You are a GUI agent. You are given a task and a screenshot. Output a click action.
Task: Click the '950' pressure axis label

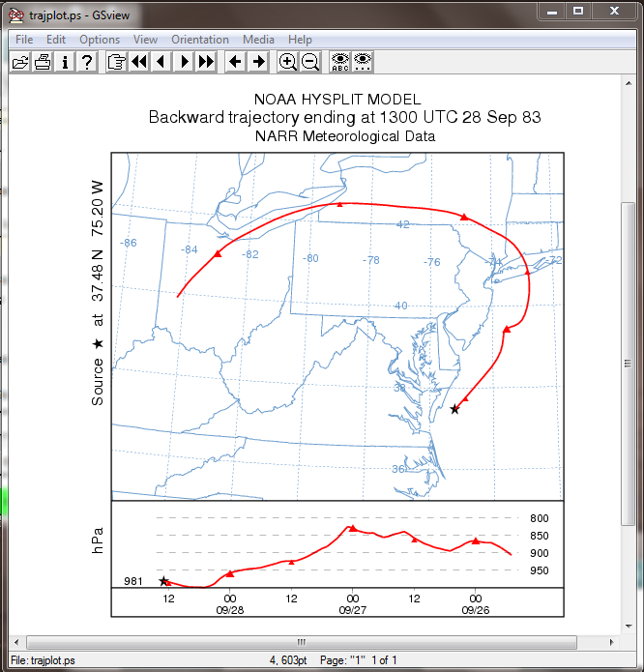click(539, 570)
